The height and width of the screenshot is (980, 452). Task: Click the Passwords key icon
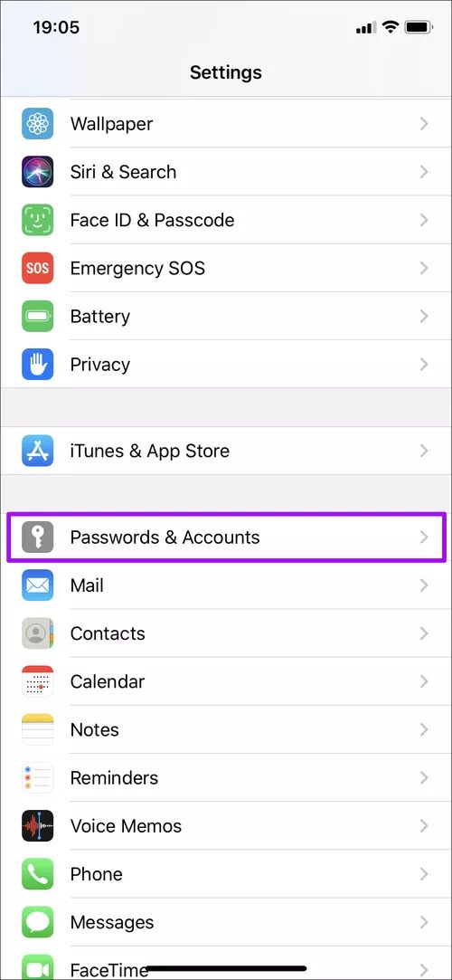point(37,538)
